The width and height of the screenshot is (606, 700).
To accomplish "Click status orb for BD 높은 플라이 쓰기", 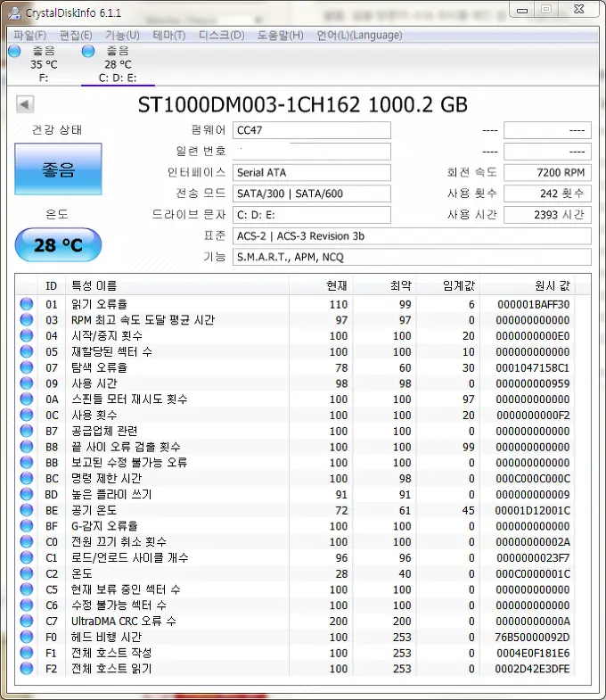I will [x=27, y=494].
